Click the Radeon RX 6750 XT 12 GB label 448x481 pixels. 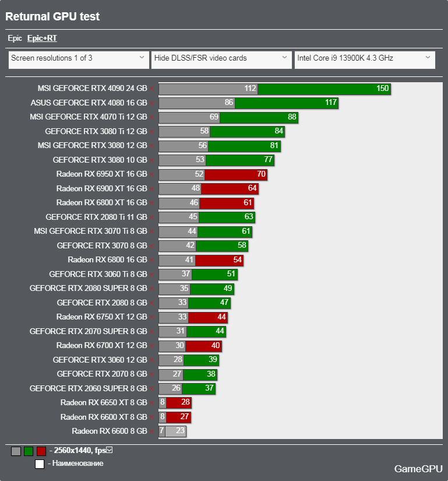102,317
